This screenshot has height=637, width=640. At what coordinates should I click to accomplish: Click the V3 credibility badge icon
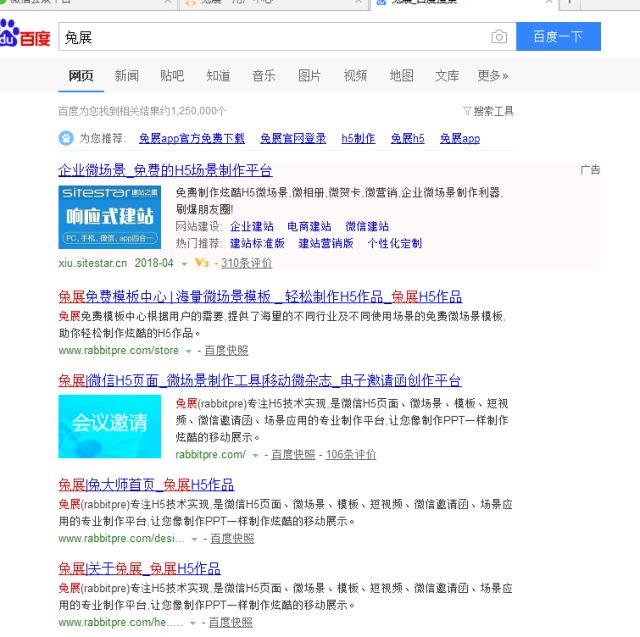coord(202,263)
